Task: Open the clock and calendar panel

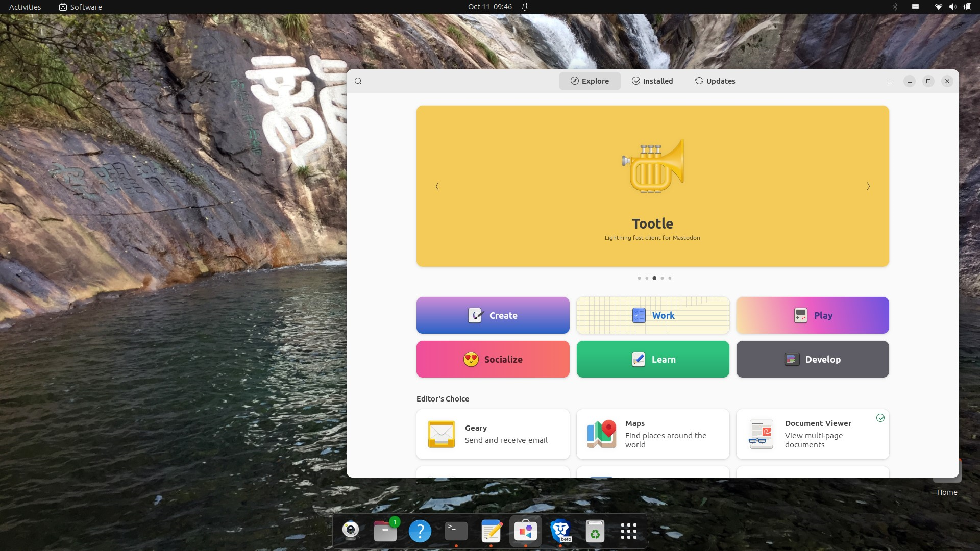Action: (489, 7)
